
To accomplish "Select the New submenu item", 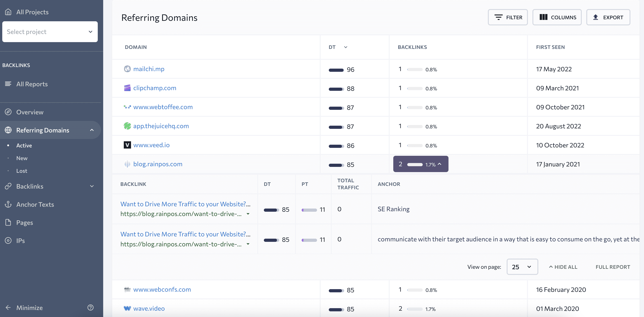I will click(22, 158).
